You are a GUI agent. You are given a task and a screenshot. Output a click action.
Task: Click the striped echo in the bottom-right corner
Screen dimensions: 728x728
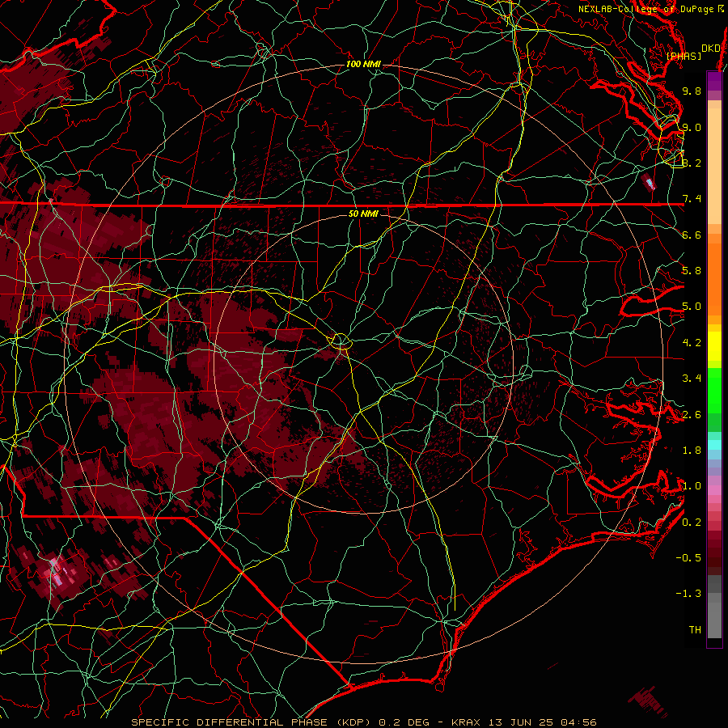pyautogui.click(x=648, y=700)
